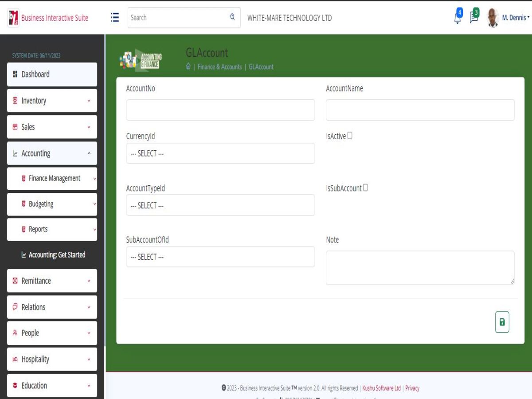Open the SubAccountOfId dropdown

point(220,257)
